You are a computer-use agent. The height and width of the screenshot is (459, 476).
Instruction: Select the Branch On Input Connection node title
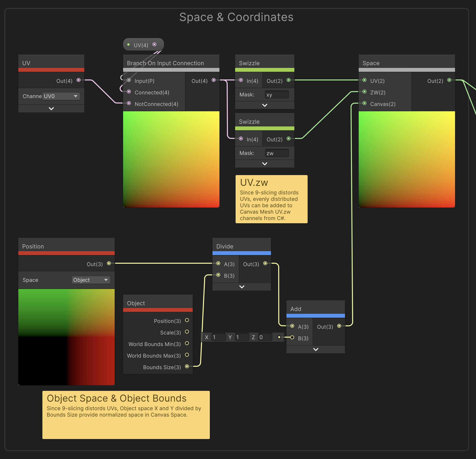point(165,63)
